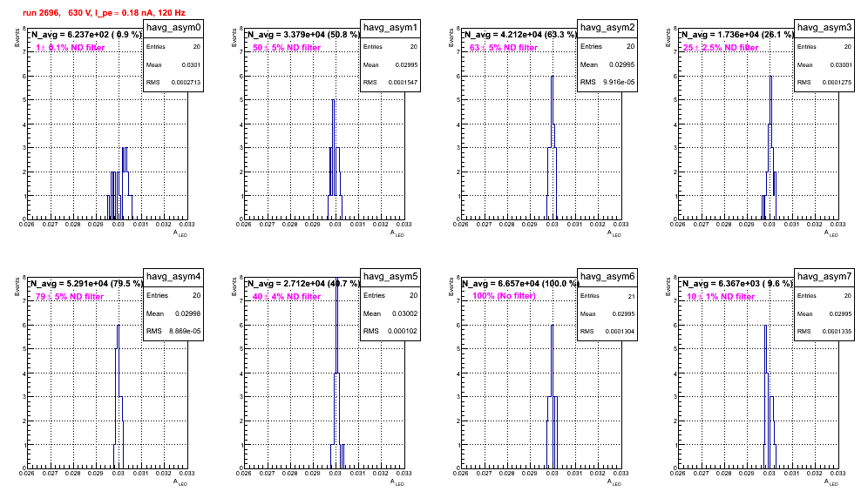
Task: Click RMS 8.869e-05 in havg_asym4 stats
Action: pos(173,331)
